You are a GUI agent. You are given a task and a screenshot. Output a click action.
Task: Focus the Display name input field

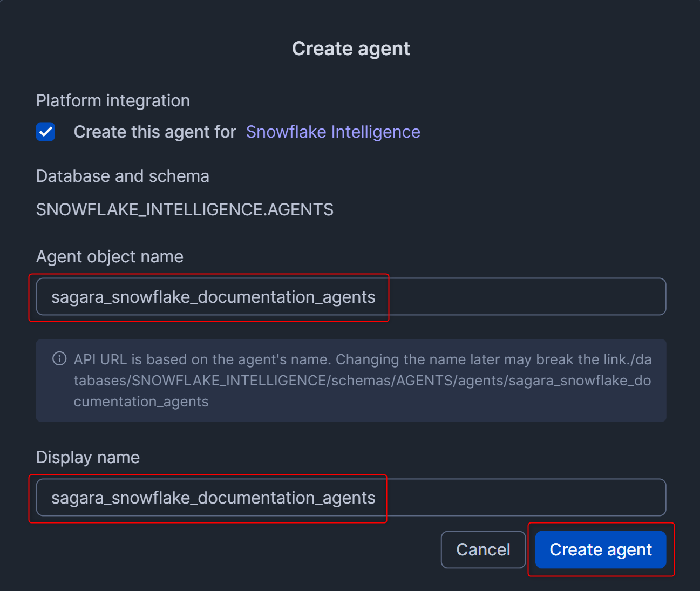[351, 497]
